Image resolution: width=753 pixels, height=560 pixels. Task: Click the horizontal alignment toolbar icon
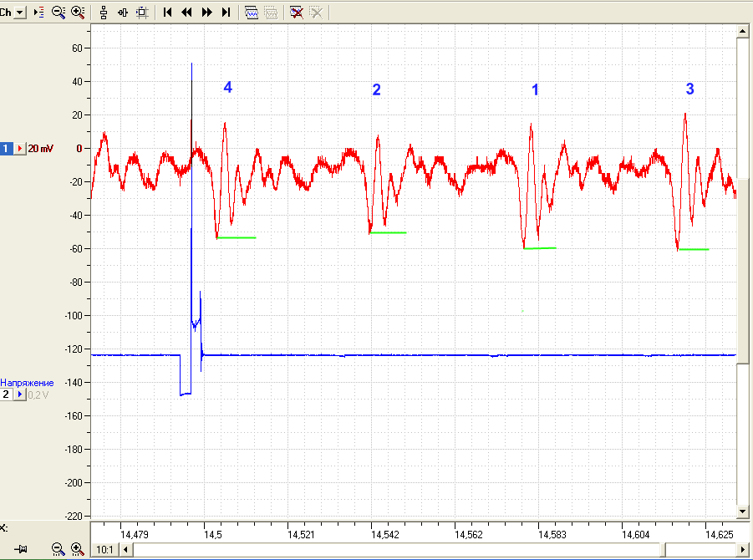pos(123,13)
